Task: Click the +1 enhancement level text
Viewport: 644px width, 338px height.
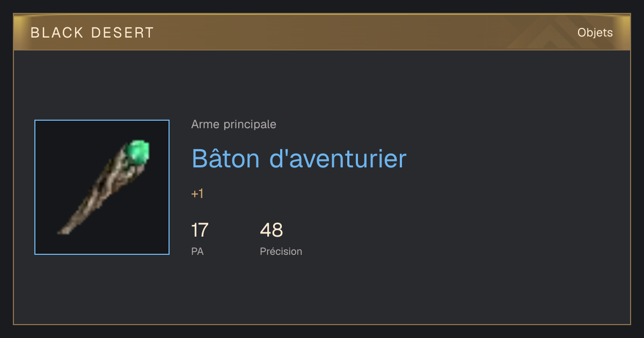Action: 197,194
